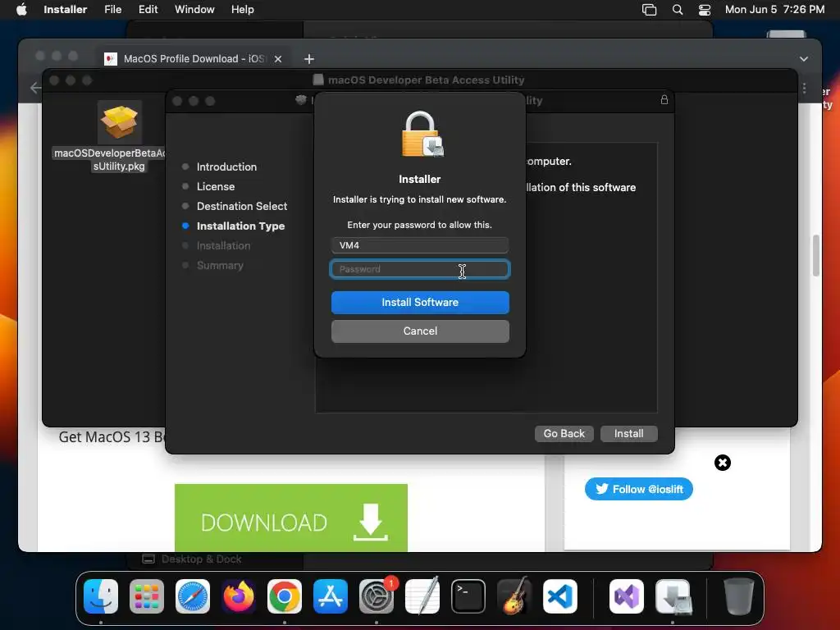Open Launchpad from the Dock
The width and height of the screenshot is (840, 630).
(147, 596)
